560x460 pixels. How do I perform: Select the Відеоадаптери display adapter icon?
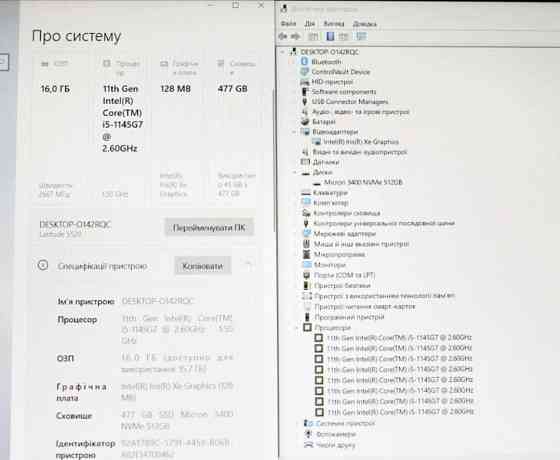[x=305, y=132]
